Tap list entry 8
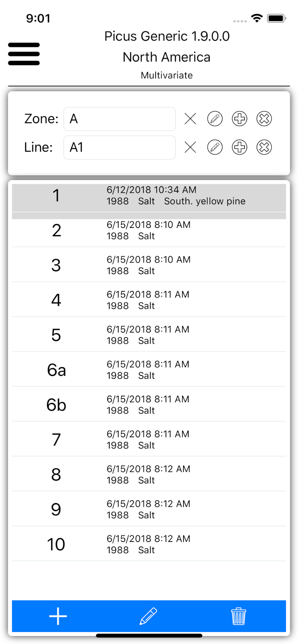 click(x=149, y=474)
